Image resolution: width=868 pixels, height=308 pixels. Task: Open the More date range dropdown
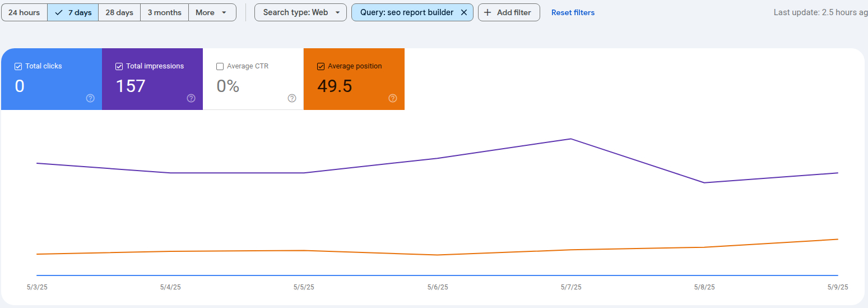(212, 12)
